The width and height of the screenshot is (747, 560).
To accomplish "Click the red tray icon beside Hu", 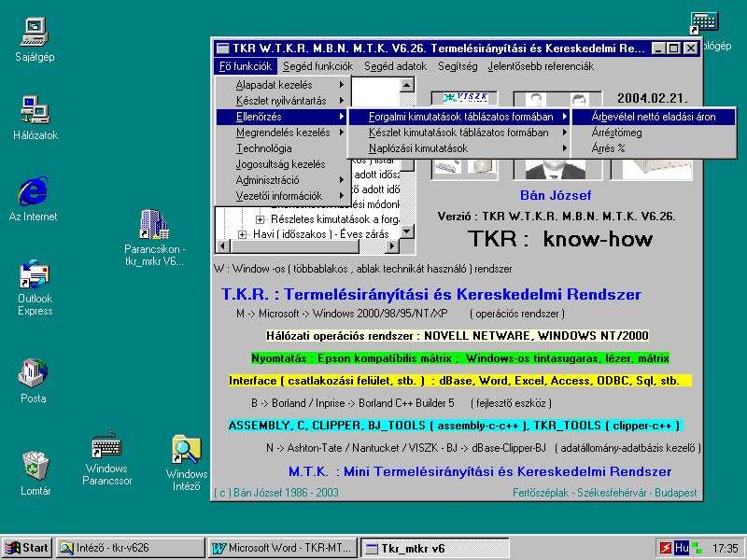I will [x=665, y=548].
